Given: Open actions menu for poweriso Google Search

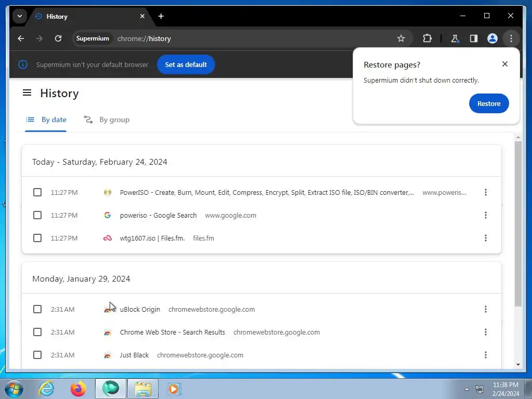Looking at the screenshot, I should coord(486,215).
